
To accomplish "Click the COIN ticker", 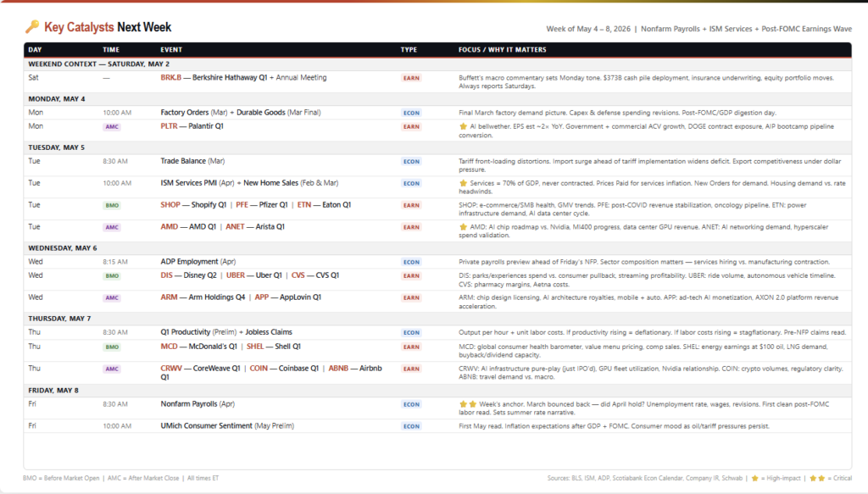I will point(259,368).
